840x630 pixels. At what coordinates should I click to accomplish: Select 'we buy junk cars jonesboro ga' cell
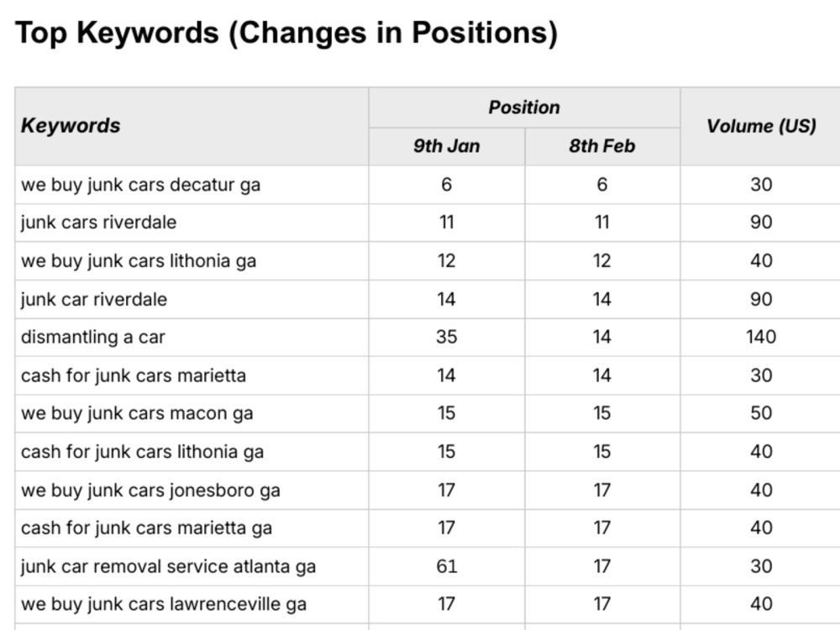(x=192, y=491)
